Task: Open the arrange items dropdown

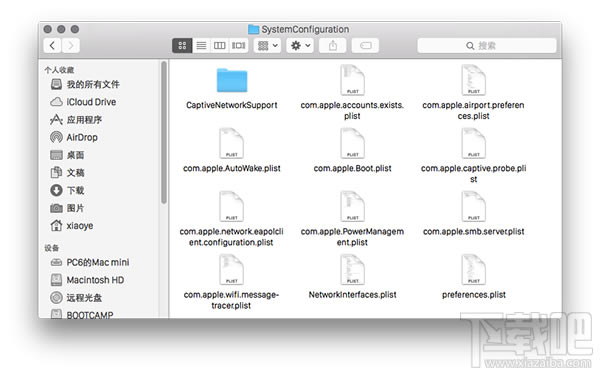Action: point(267,46)
